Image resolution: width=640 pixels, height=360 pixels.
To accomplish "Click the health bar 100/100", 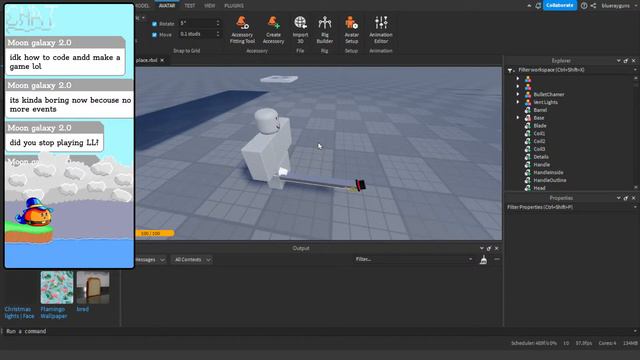I will click(x=155, y=233).
